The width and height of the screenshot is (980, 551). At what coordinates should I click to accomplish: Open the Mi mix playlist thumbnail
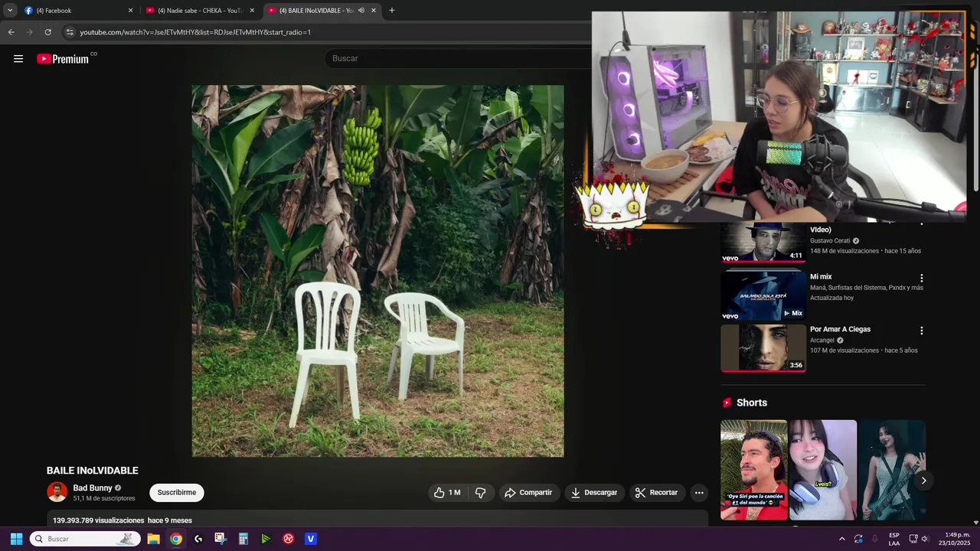point(763,295)
